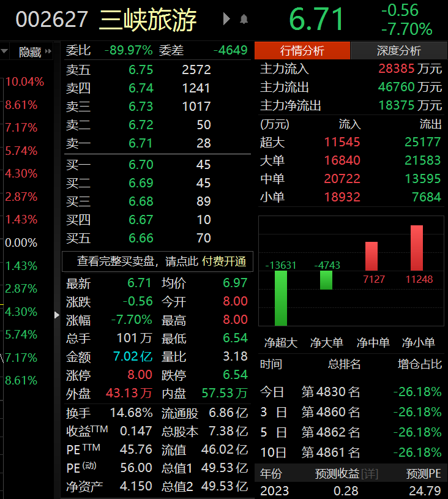
Task: Click 2023 forecast PE 24.79
Action: (425, 490)
